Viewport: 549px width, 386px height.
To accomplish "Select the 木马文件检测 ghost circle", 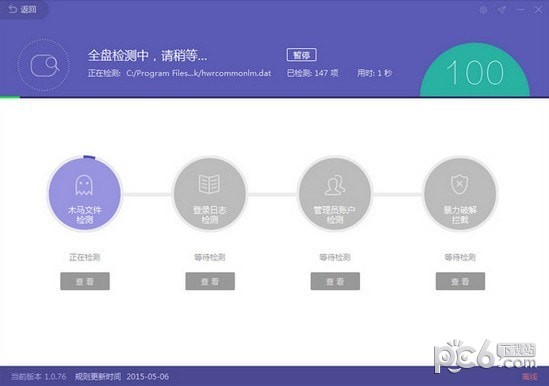I will pyautogui.click(x=84, y=194).
